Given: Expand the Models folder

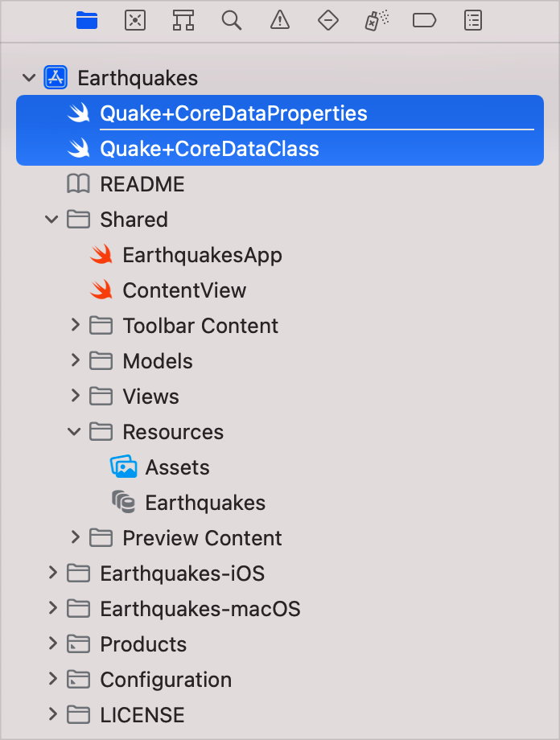Looking at the screenshot, I should pyautogui.click(x=74, y=360).
